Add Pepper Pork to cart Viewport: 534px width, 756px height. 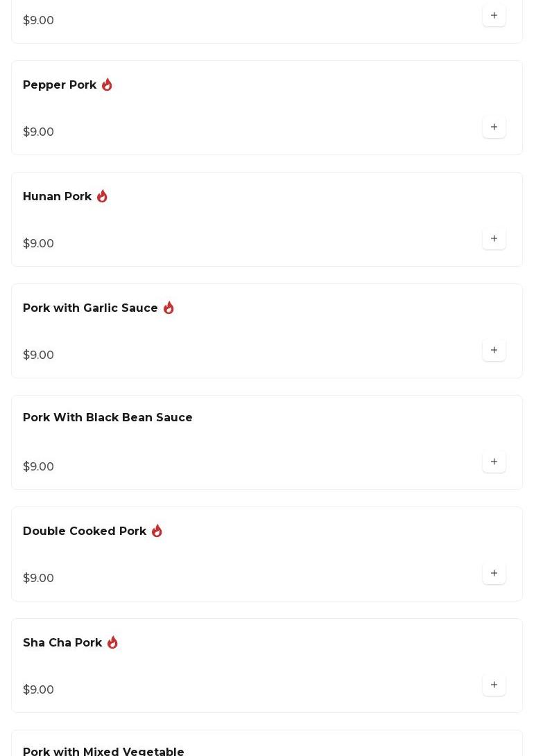click(494, 128)
